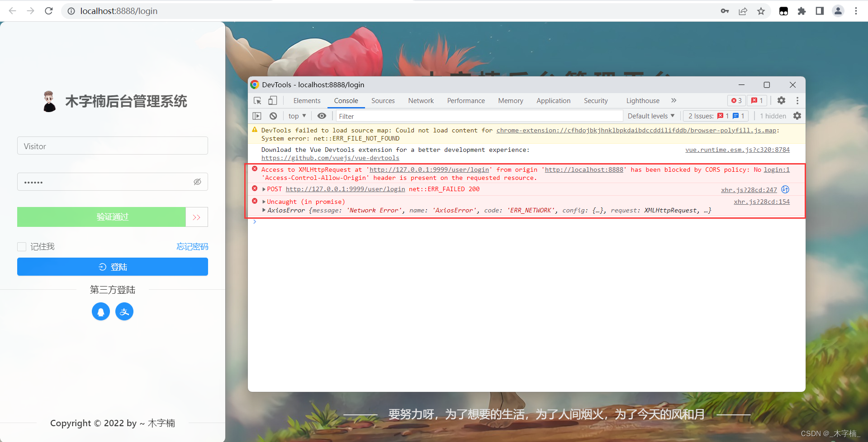This screenshot has height=442, width=868.
Task: Clear the console
Action: click(x=273, y=116)
